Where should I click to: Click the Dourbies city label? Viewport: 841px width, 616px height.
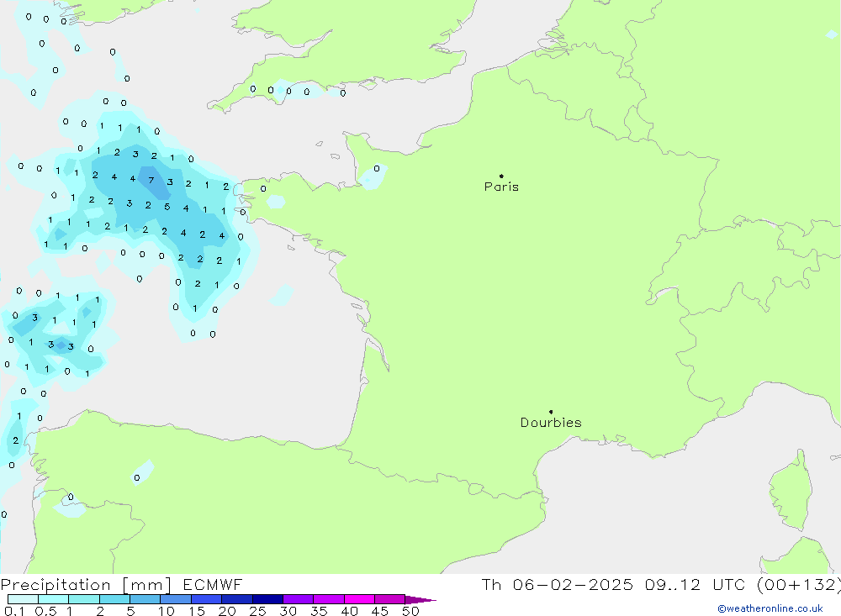551,423
